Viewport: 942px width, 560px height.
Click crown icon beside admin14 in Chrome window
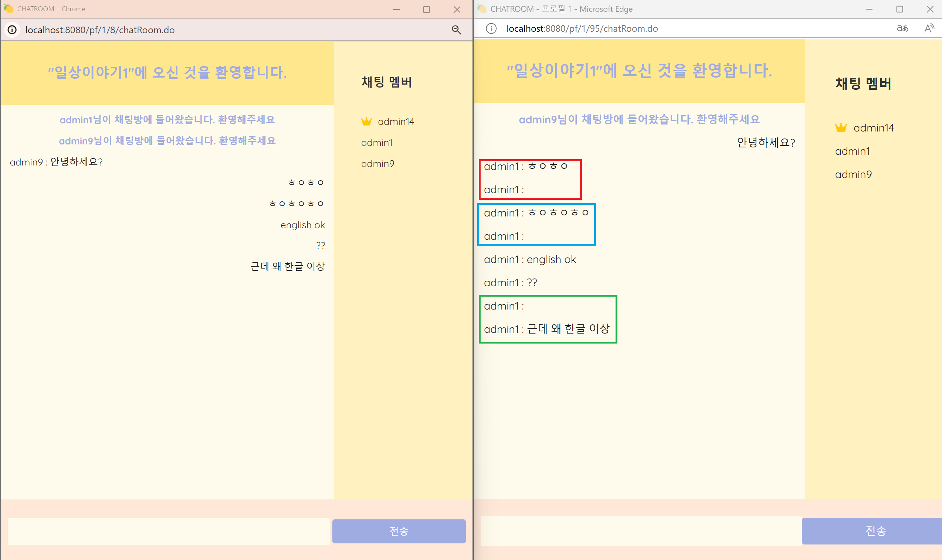[x=366, y=122]
